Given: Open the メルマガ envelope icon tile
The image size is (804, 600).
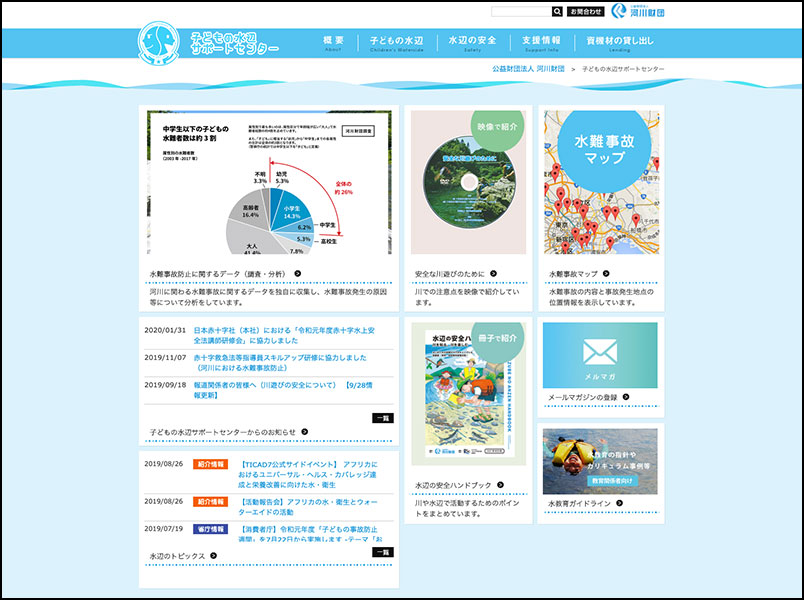Looking at the screenshot, I should click(600, 355).
